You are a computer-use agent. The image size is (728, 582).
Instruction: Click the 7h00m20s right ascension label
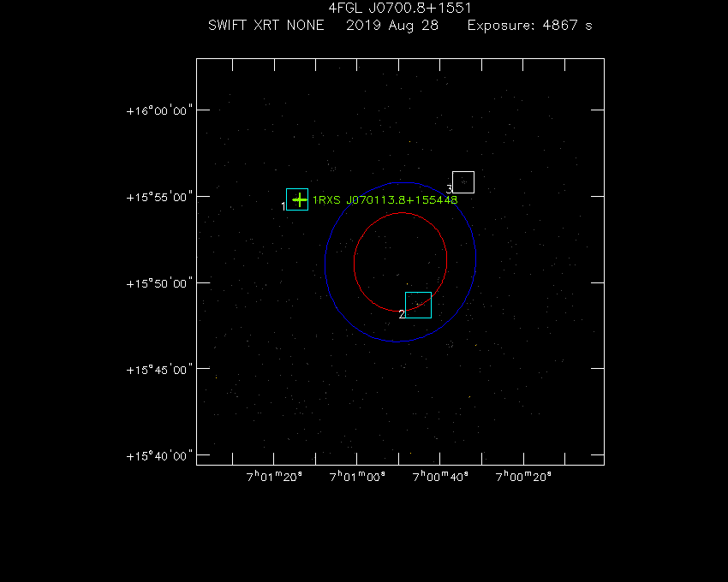[523, 477]
